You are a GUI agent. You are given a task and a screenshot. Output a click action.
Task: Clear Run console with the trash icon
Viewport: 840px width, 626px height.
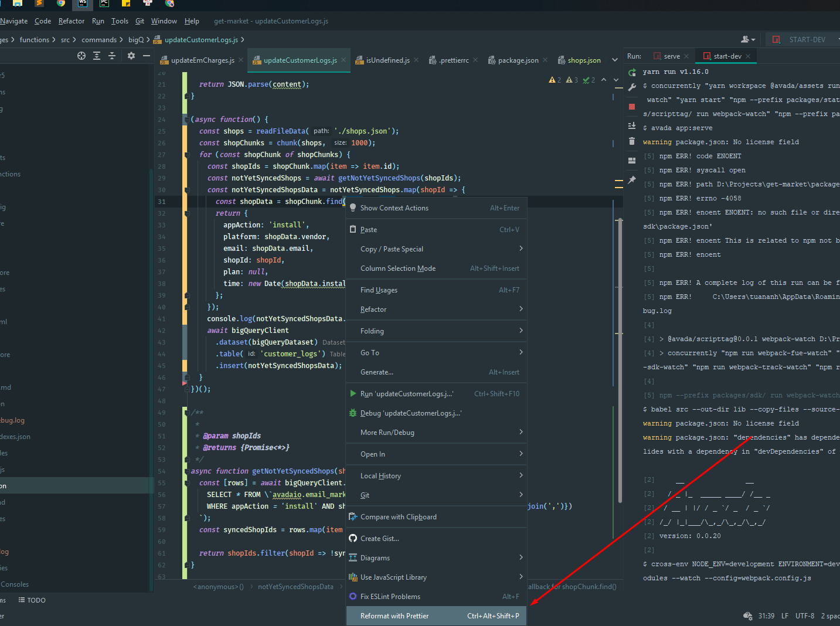pyautogui.click(x=632, y=141)
